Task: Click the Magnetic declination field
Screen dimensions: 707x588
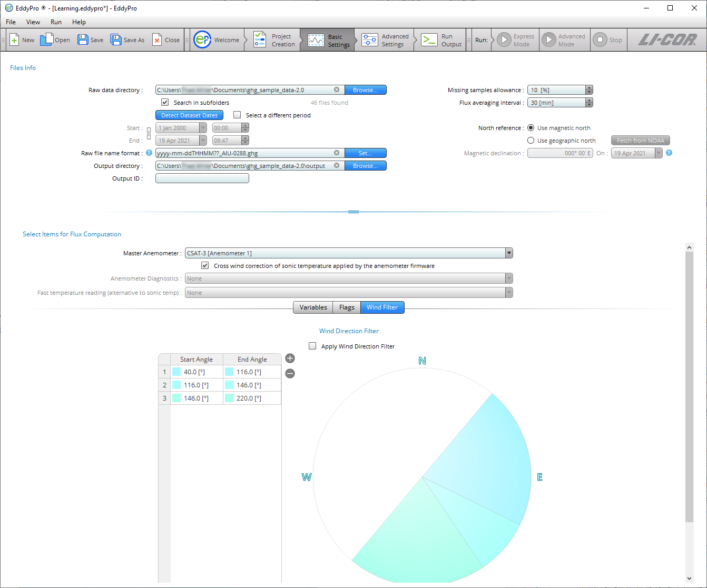Action: click(x=560, y=153)
